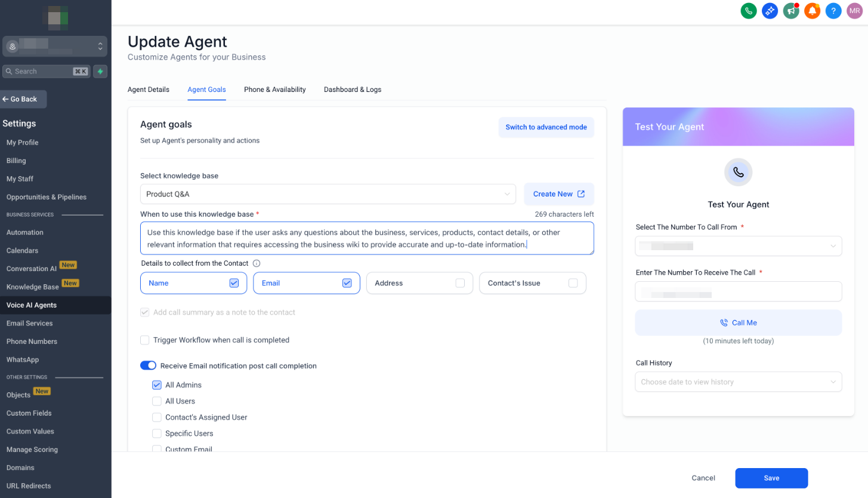The image size is (868, 498).
Task: Check the Contact's Issue checkbox
Action: [x=573, y=283]
